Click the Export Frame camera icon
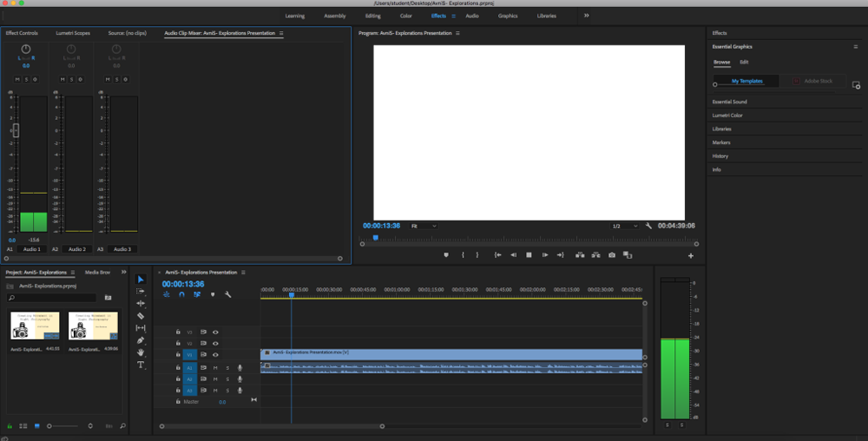Screen dimensions: 868x441 (x=612, y=255)
